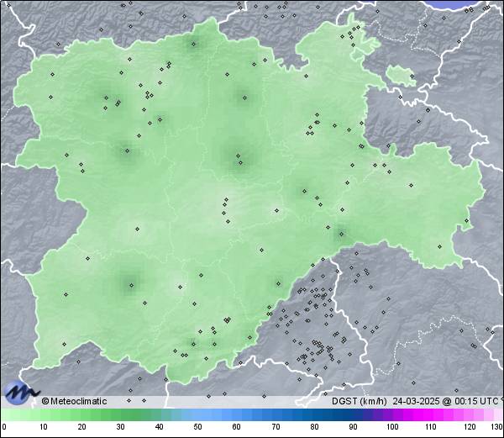
Task: Click the Meteoclimatic copyright text
Action: pos(75,401)
